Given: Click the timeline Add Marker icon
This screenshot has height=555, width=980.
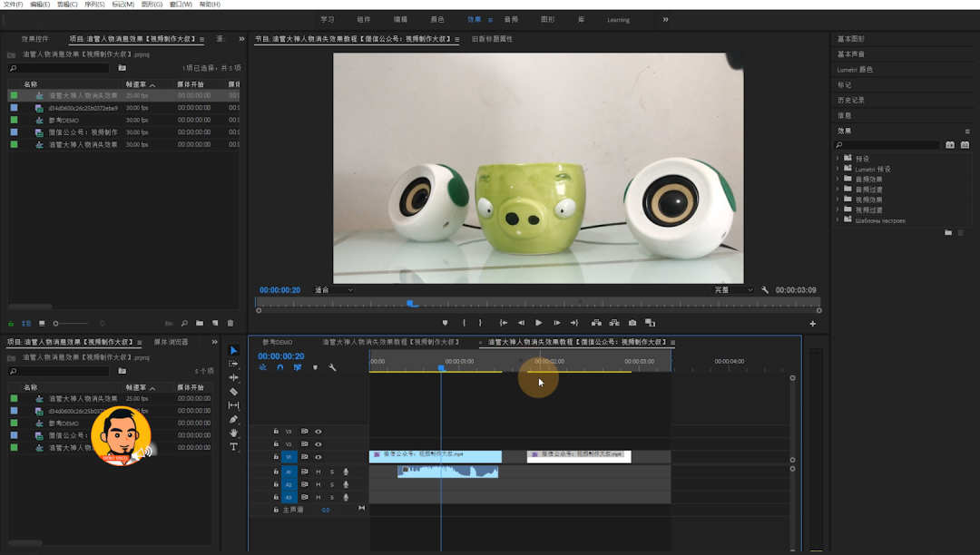Looking at the screenshot, I should 315,367.
